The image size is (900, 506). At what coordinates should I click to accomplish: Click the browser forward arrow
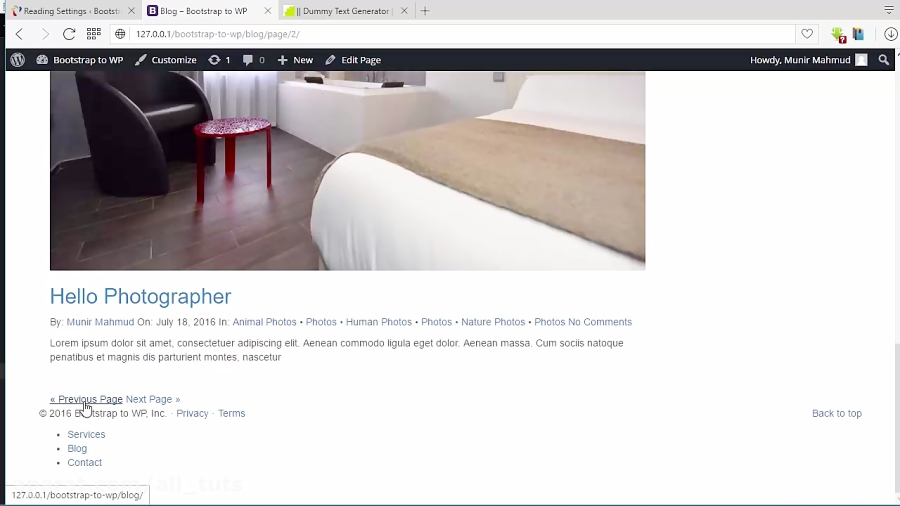pyautogui.click(x=45, y=34)
